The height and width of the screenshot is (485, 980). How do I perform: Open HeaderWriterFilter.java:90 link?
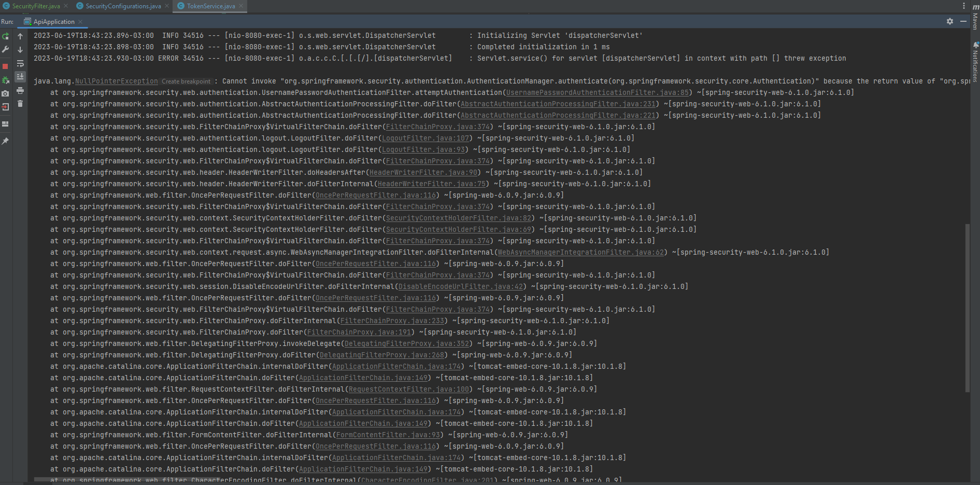click(423, 173)
